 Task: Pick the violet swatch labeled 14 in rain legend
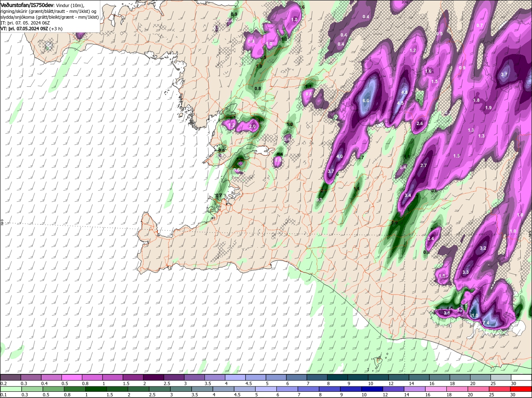[414, 389]
